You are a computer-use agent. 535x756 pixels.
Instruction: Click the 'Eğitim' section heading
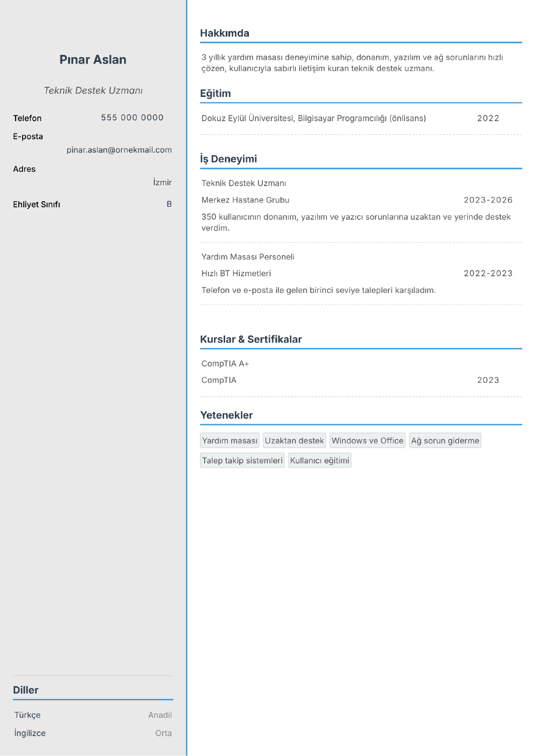tap(216, 94)
